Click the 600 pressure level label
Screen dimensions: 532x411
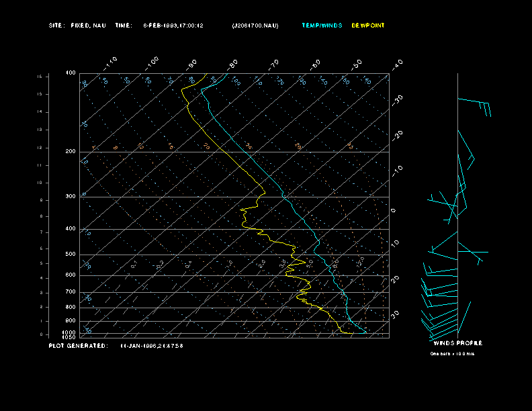coord(71,275)
